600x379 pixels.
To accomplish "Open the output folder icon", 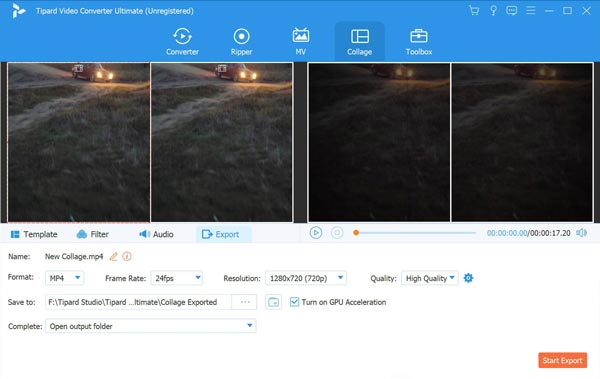I will [x=273, y=302].
